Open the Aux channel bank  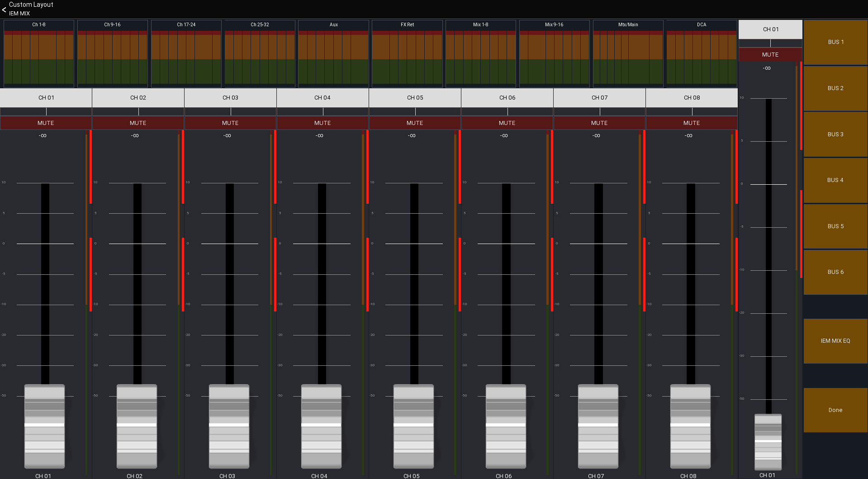[x=333, y=25]
